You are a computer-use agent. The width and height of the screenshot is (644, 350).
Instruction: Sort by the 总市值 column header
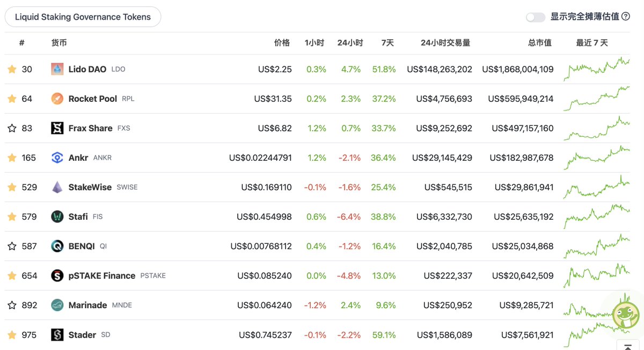click(539, 43)
